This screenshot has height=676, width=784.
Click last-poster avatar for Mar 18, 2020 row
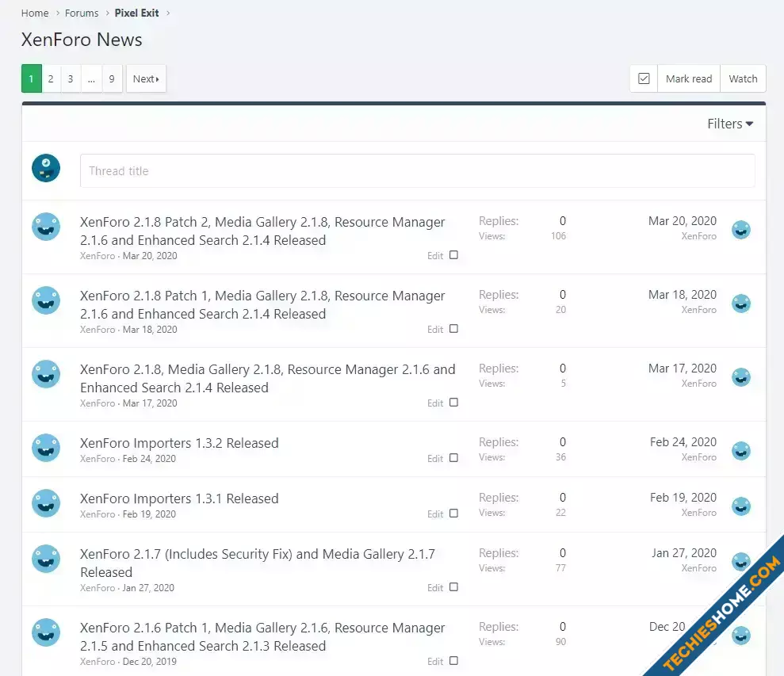click(x=741, y=304)
